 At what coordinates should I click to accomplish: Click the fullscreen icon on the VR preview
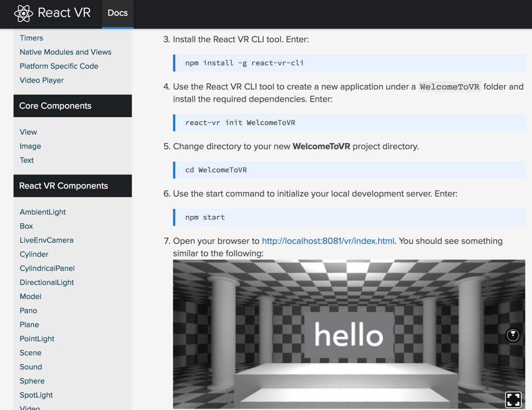click(x=513, y=400)
